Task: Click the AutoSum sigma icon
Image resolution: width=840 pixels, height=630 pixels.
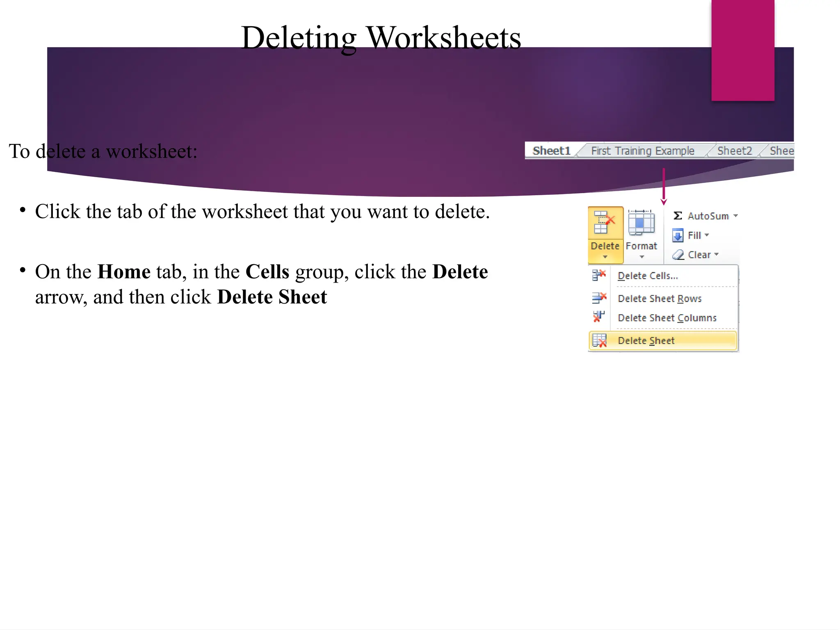Action: point(678,216)
